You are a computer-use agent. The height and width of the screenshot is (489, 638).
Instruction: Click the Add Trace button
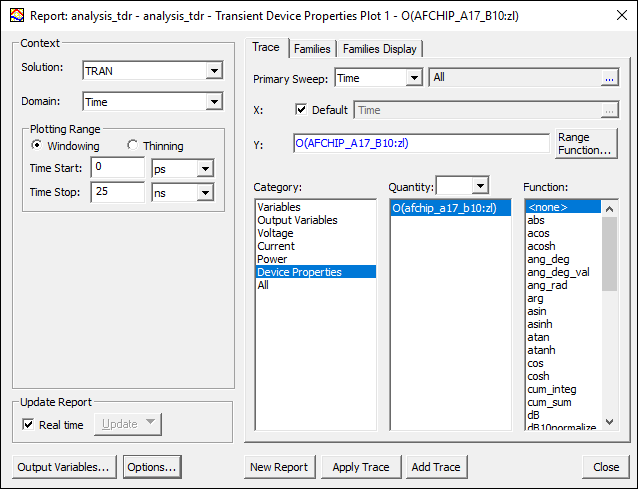tap(436, 467)
